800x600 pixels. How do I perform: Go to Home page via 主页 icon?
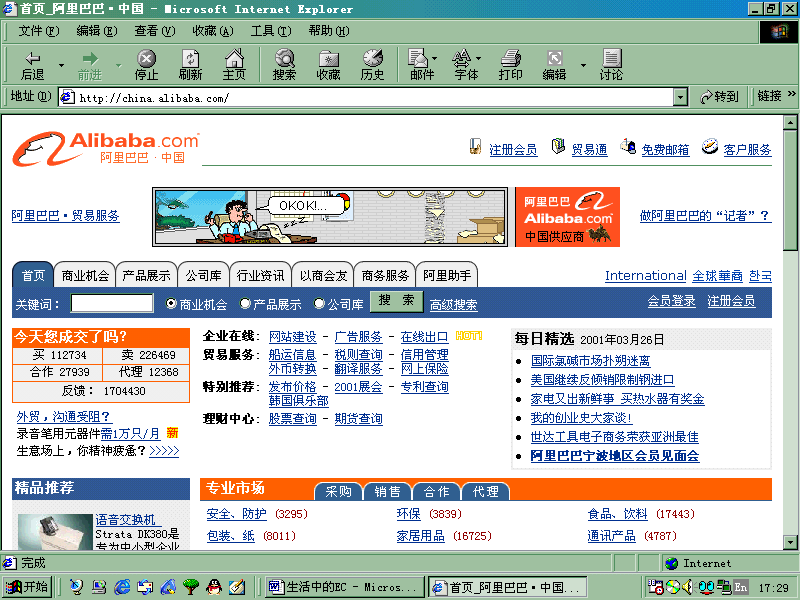(x=234, y=65)
